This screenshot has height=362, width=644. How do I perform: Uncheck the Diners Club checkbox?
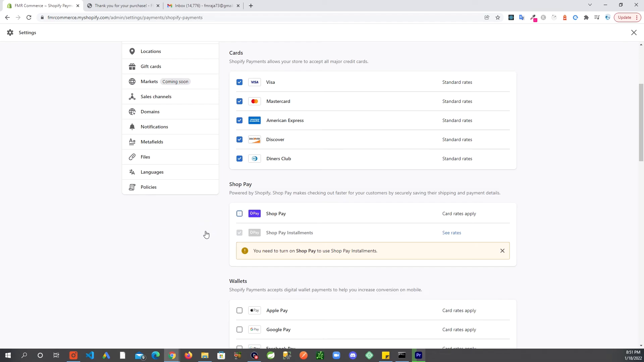click(239, 159)
